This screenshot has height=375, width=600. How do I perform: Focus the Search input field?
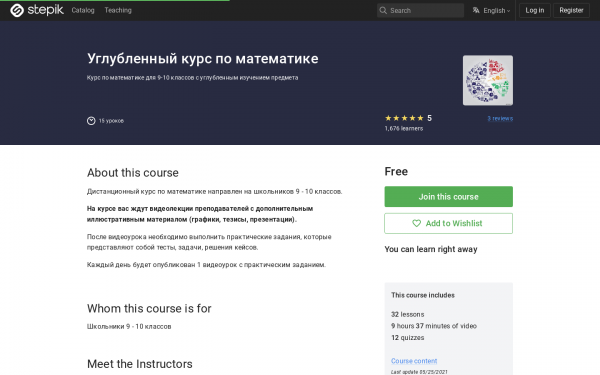(420, 10)
